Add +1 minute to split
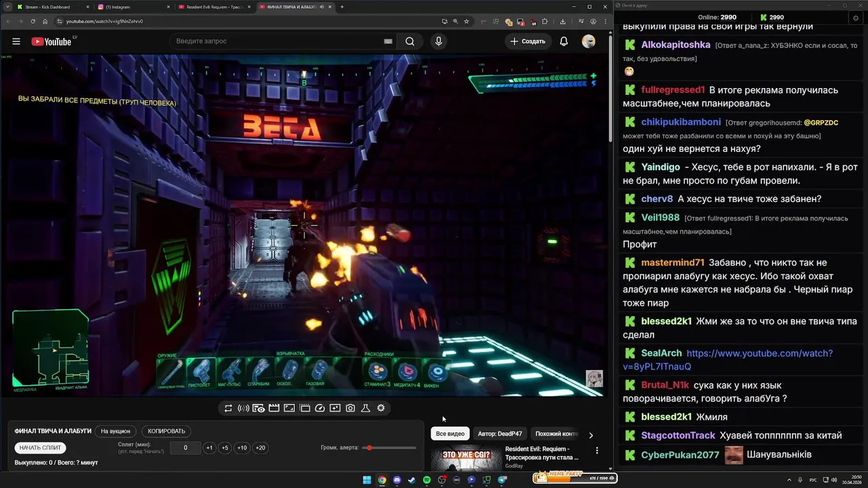 210,448
